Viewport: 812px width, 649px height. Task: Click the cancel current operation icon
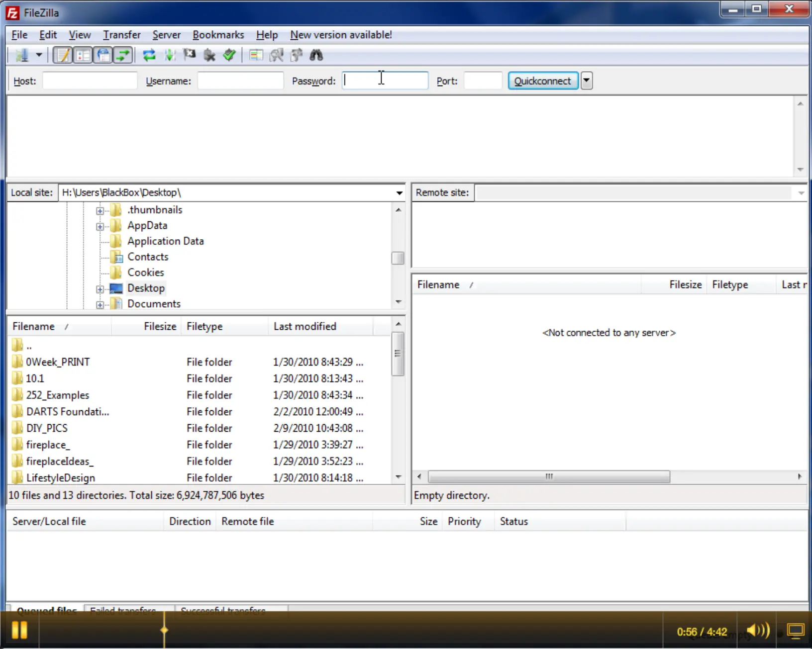pos(189,55)
